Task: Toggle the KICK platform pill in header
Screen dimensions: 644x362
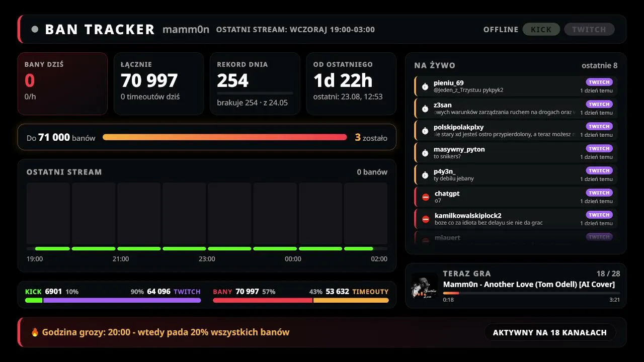Action: (541, 29)
